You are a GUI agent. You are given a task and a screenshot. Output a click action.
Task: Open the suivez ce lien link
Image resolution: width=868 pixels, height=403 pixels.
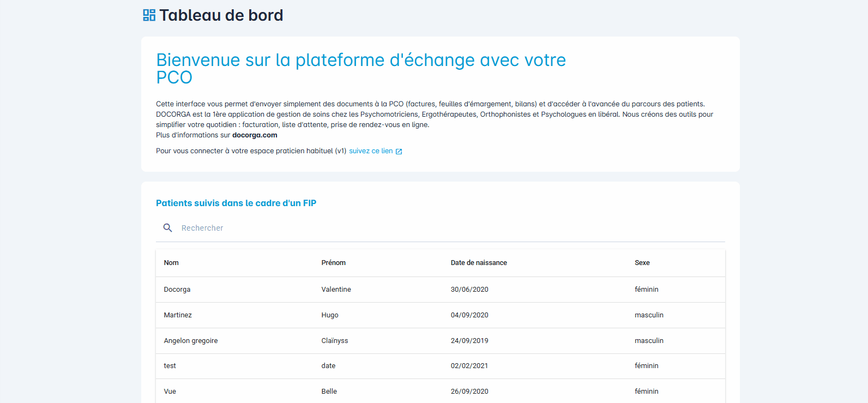pos(371,151)
